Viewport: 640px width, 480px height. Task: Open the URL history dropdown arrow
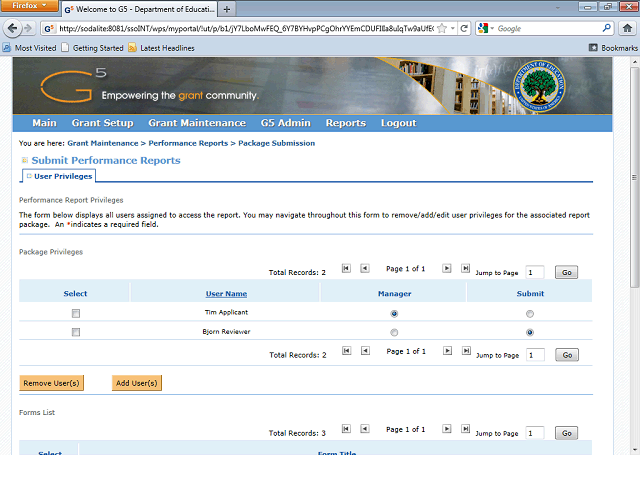(x=453, y=28)
